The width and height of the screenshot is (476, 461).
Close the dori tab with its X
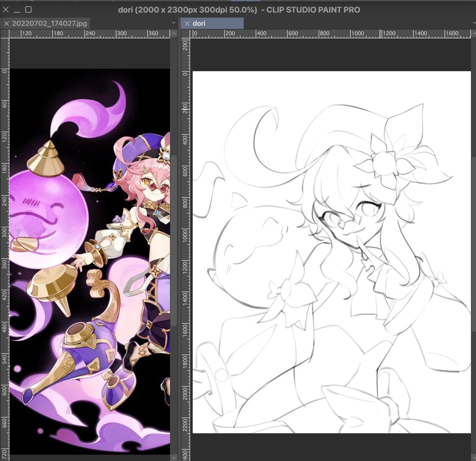pyautogui.click(x=187, y=24)
